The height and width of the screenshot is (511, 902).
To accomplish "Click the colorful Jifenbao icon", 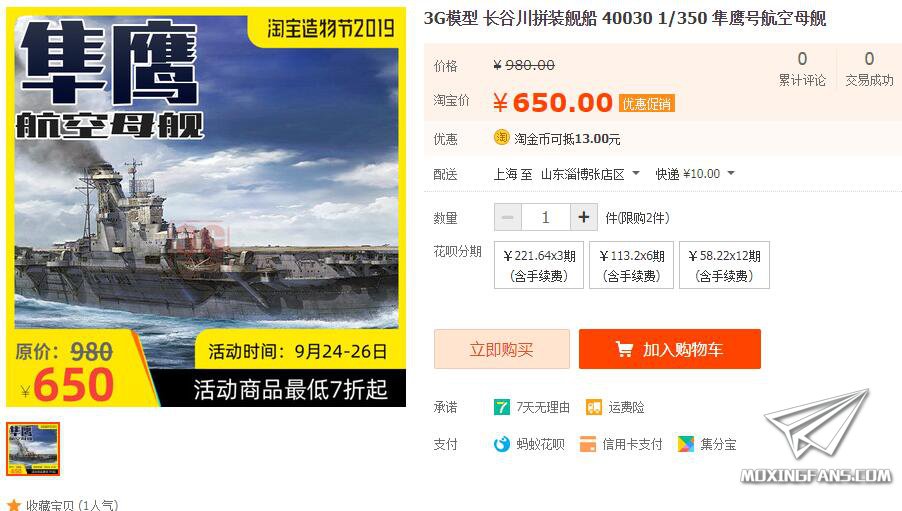I will coord(686,444).
